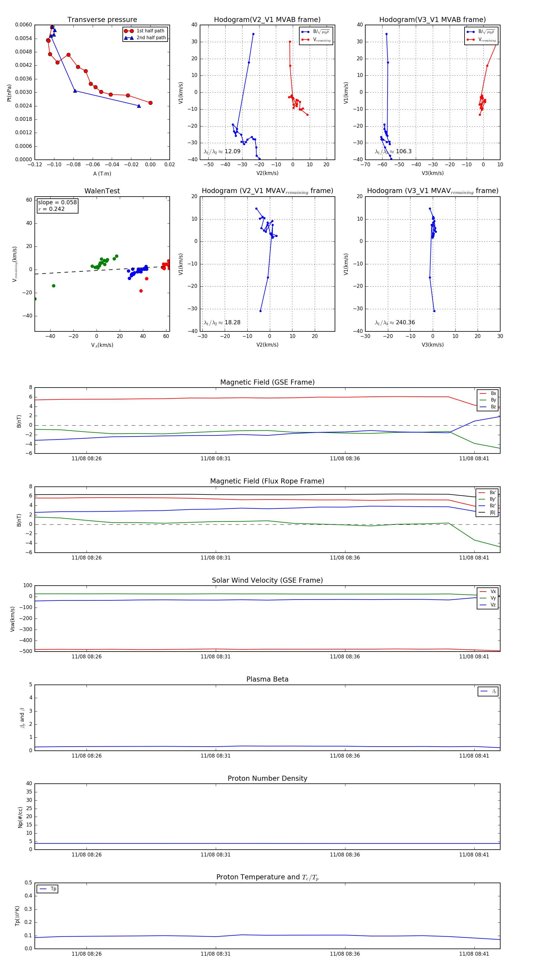Click the 'Solar Wind Velocity (GSE Frame)' title
This screenshot has height=980, width=535.
pos(267,581)
